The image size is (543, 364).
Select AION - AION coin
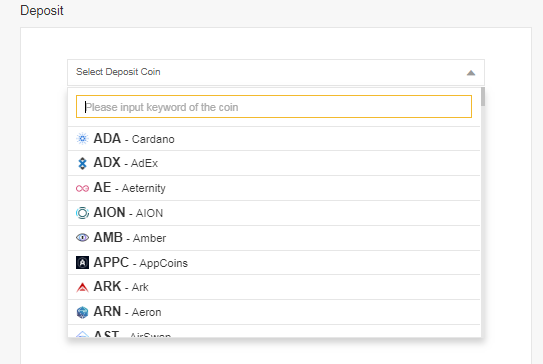tap(274, 213)
